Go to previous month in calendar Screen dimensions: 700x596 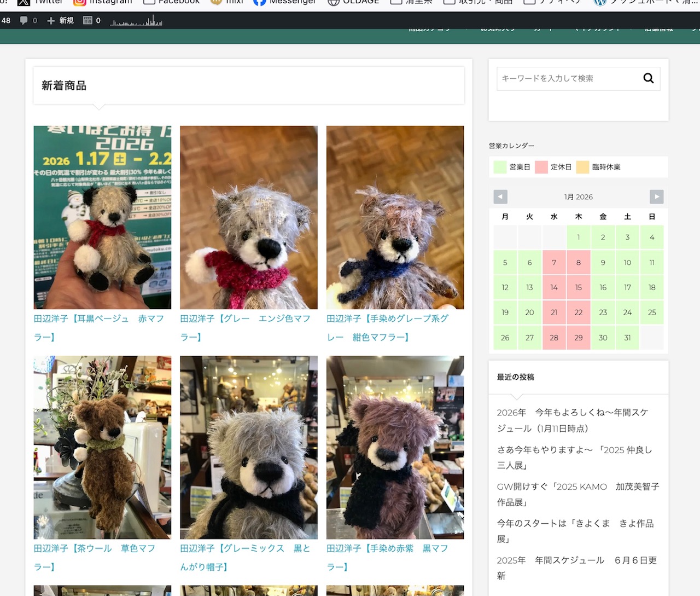tap(500, 196)
